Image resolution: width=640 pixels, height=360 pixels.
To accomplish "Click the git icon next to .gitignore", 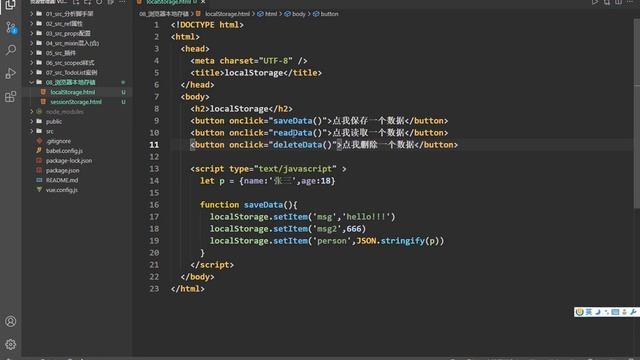I will coord(39,141).
